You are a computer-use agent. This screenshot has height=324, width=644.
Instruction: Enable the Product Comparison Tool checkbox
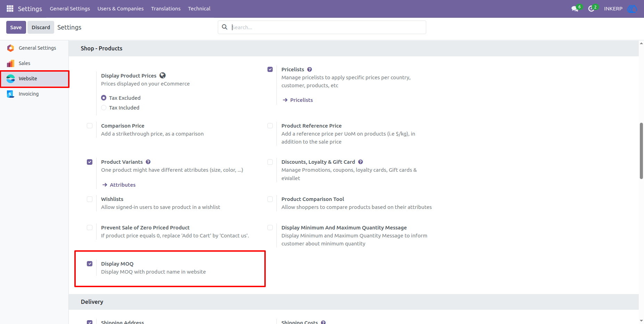270,199
